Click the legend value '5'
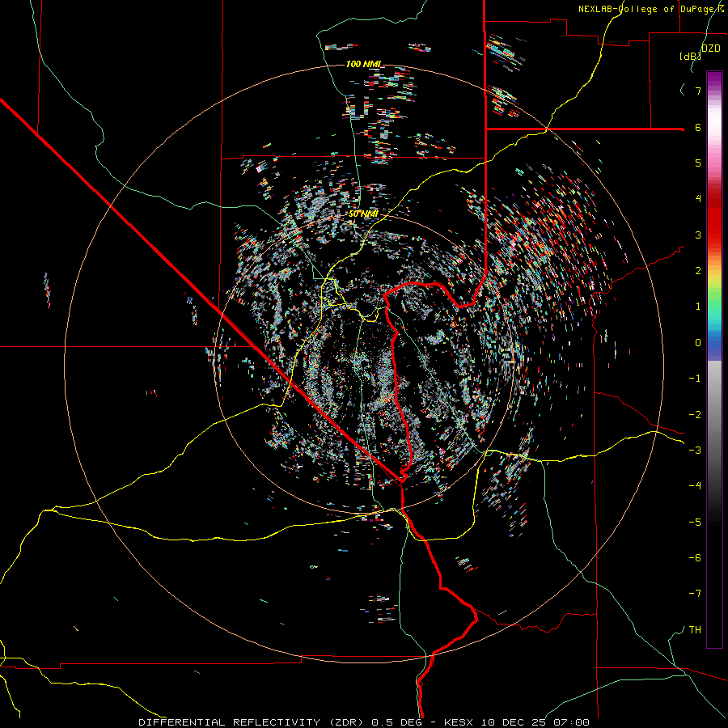The width and height of the screenshot is (728, 728). coord(698,163)
